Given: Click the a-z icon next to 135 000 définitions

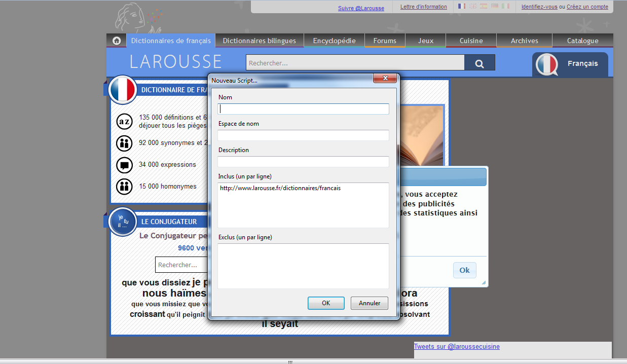Looking at the screenshot, I should click(x=124, y=122).
